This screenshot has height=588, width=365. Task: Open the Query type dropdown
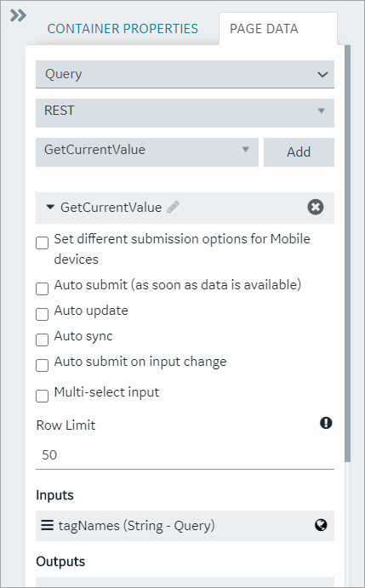point(185,74)
